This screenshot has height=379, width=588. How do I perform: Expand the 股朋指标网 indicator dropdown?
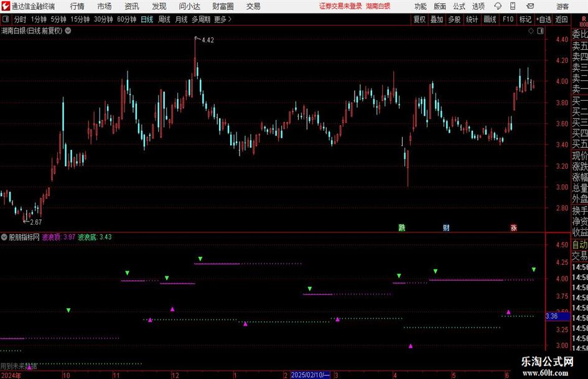point(4,237)
